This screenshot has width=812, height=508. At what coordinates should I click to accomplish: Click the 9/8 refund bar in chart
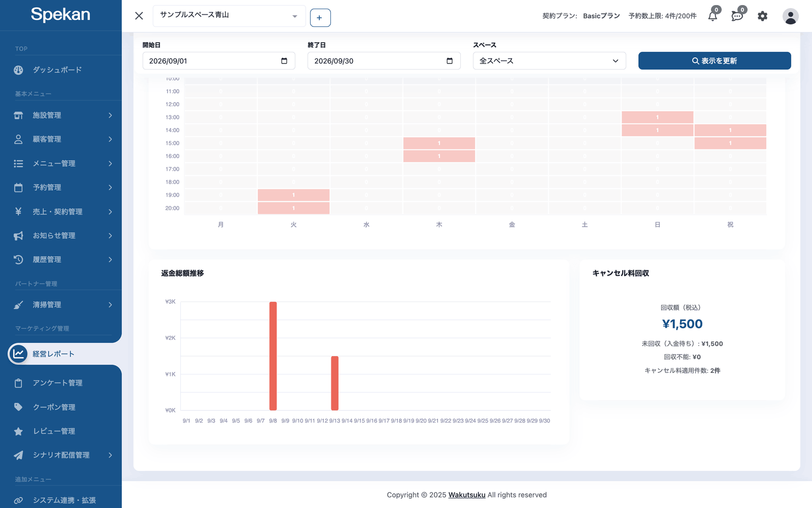click(273, 356)
